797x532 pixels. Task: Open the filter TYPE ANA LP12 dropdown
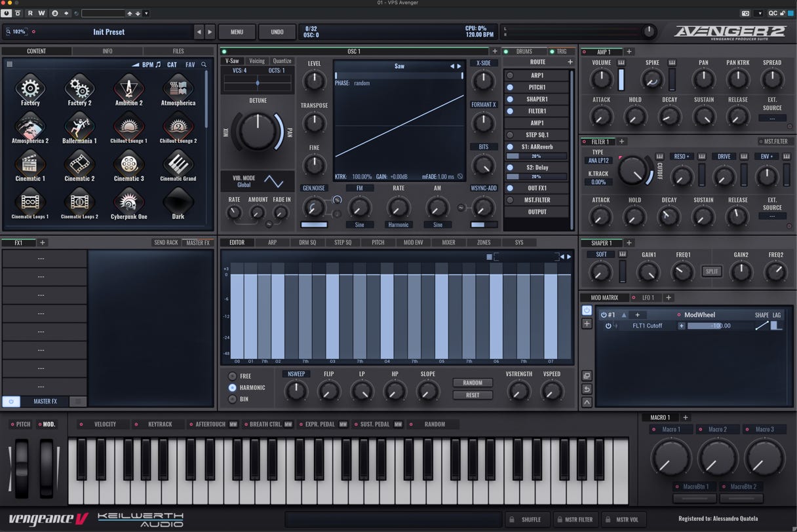(x=598, y=161)
